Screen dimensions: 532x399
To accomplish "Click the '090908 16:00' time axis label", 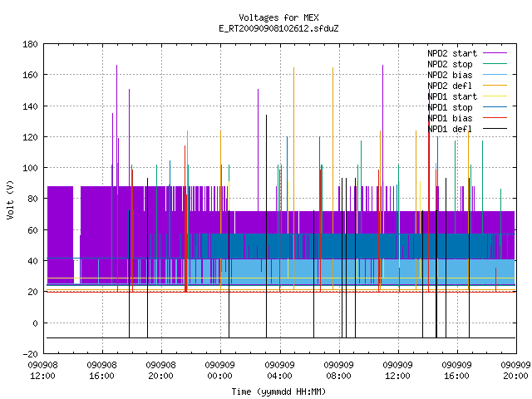I will click(101, 371).
